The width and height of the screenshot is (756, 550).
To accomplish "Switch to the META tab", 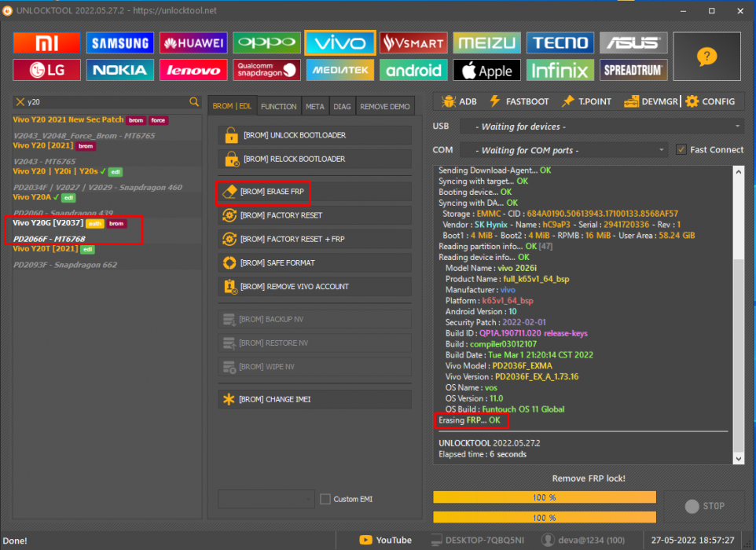I will (315, 107).
